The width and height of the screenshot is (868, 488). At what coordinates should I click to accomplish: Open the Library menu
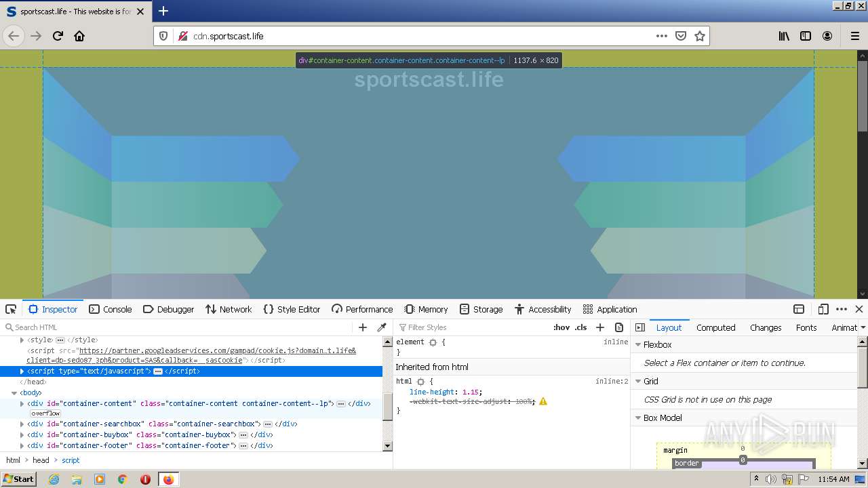784,36
